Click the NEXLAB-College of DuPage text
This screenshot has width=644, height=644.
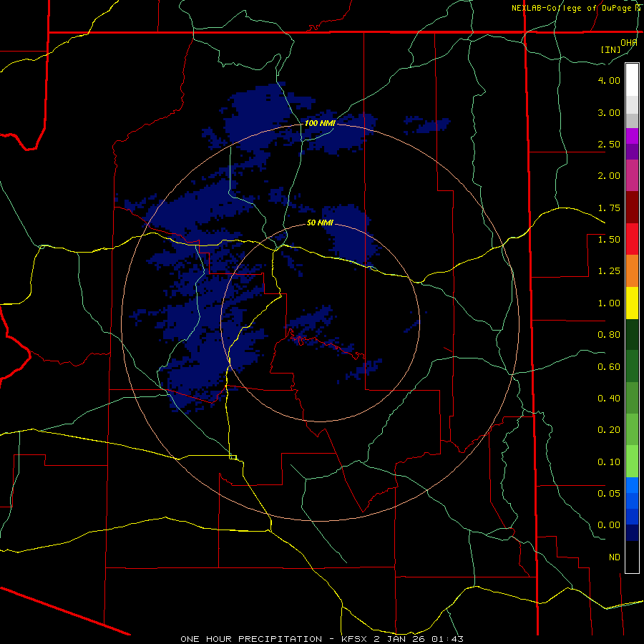click(571, 8)
